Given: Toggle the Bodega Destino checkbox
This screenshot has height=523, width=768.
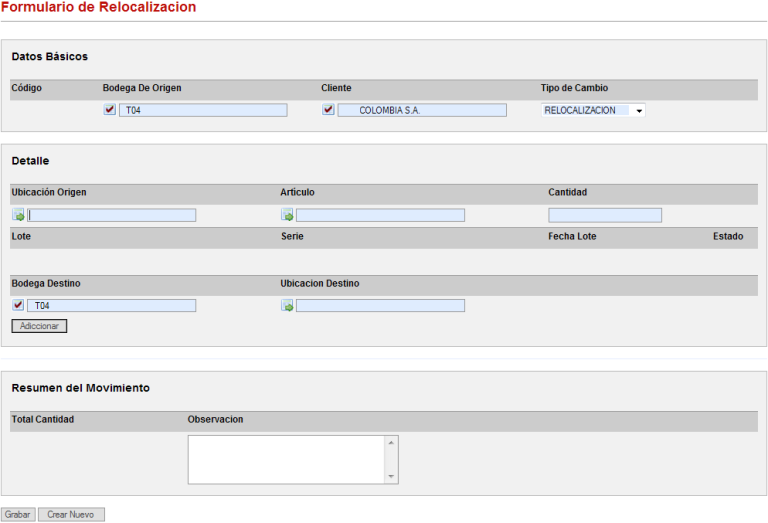Looking at the screenshot, I should [18, 306].
